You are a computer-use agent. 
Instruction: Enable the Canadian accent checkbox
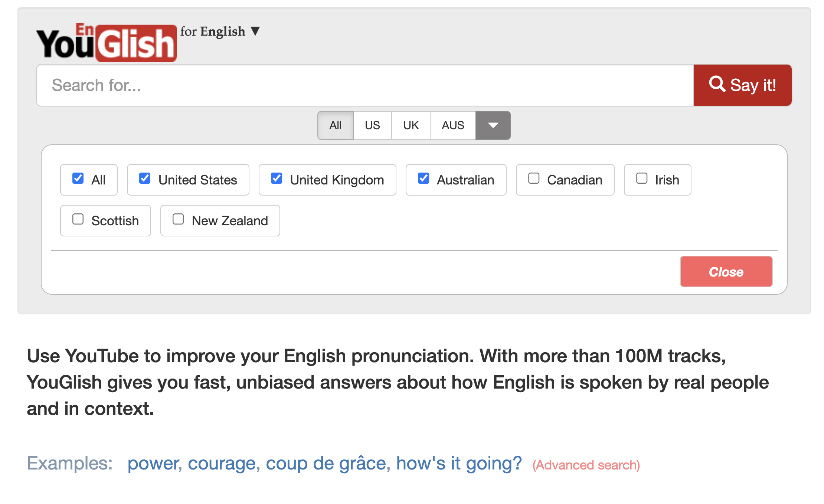[534, 179]
